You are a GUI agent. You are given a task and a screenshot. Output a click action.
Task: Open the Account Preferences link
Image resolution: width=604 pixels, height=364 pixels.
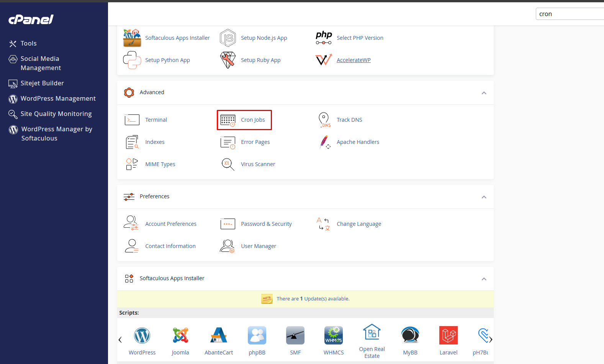point(171,224)
